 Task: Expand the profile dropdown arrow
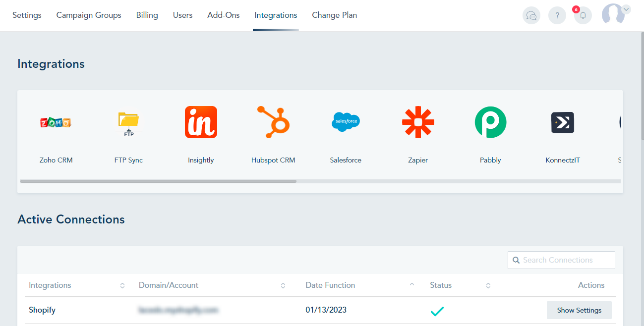pyautogui.click(x=626, y=9)
